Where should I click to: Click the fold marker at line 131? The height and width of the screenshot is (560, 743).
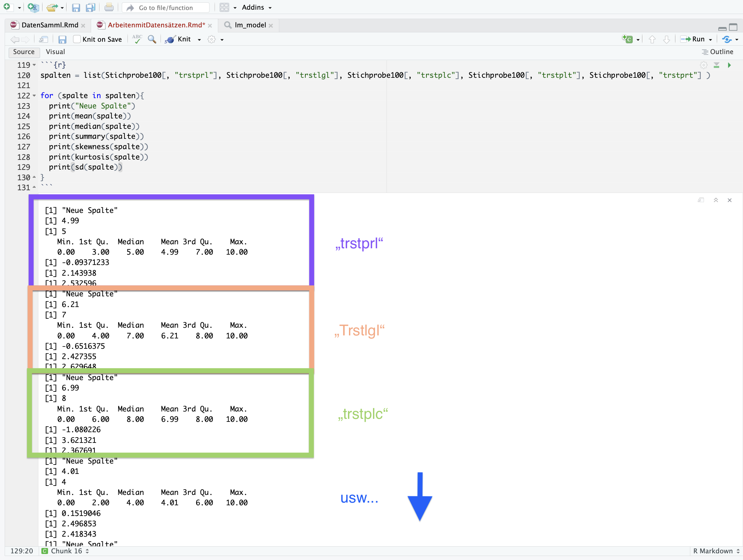[x=34, y=188]
